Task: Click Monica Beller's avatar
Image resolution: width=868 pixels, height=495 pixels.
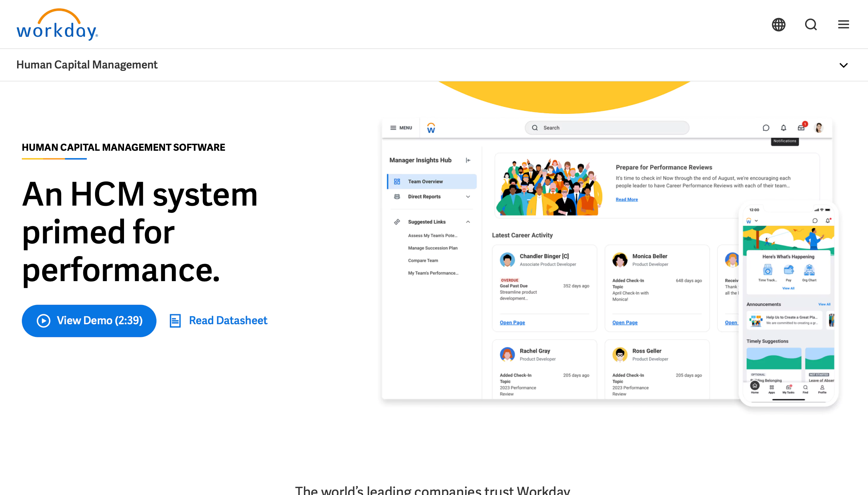Action: tap(620, 260)
